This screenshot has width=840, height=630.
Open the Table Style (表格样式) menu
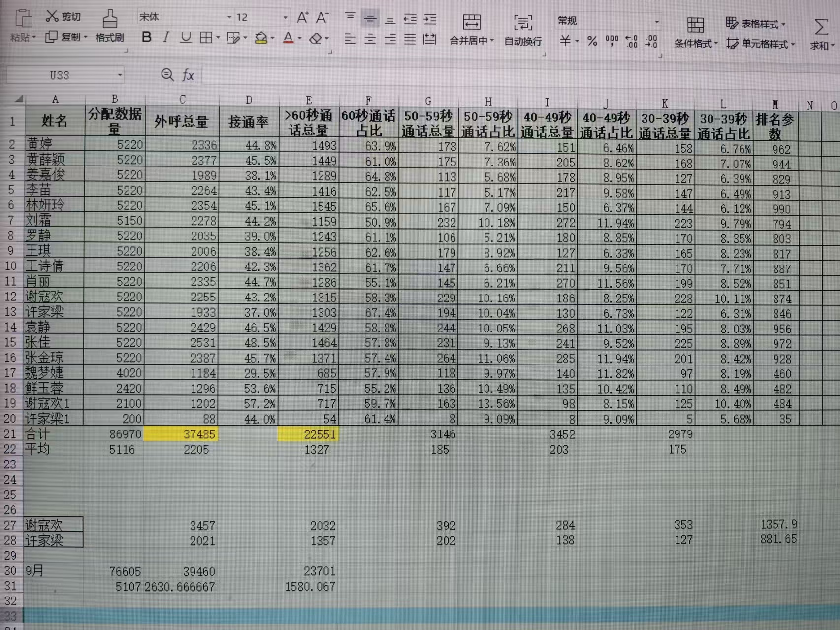(x=755, y=24)
